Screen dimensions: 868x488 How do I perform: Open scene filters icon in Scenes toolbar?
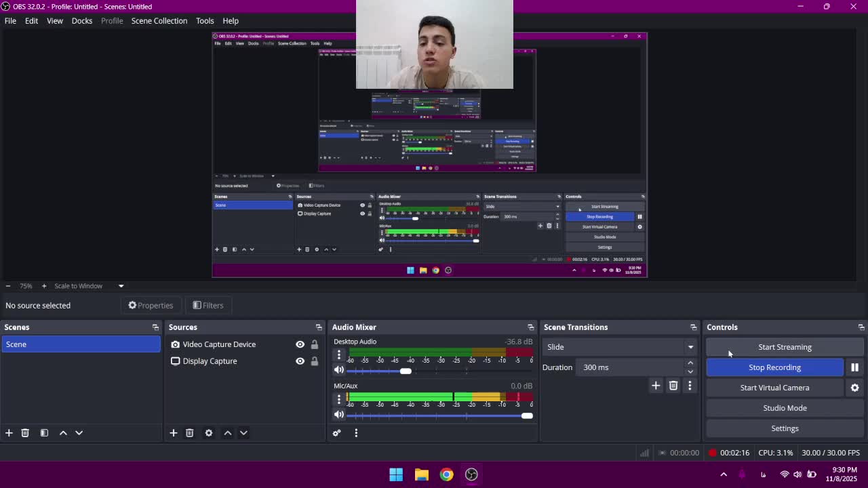click(x=44, y=433)
